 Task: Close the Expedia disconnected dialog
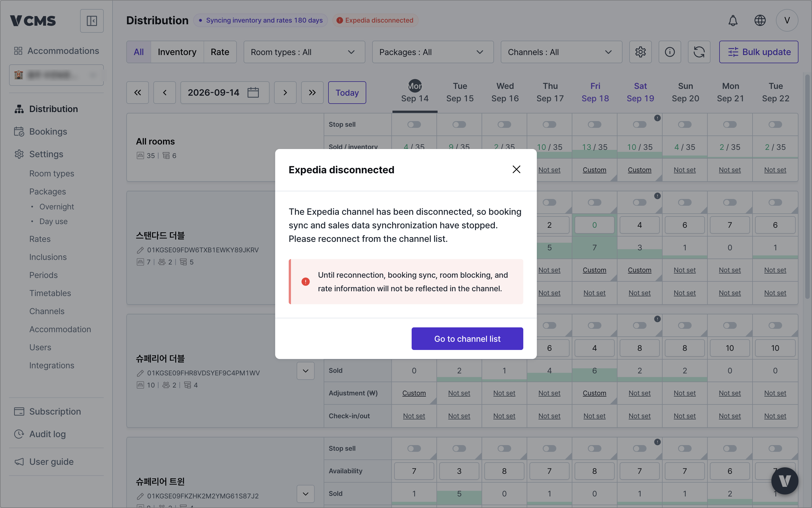tap(517, 169)
